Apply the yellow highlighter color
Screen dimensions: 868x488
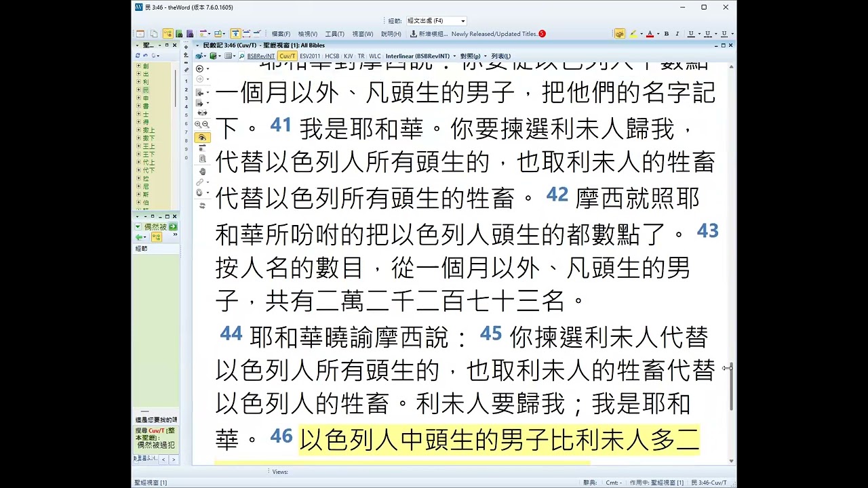pos(633,34)
